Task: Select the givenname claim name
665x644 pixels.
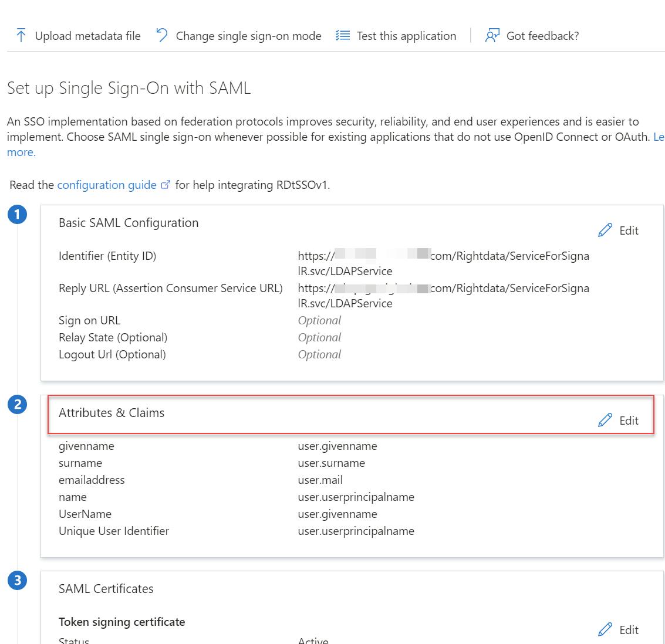Action: [x=86, y=446]
